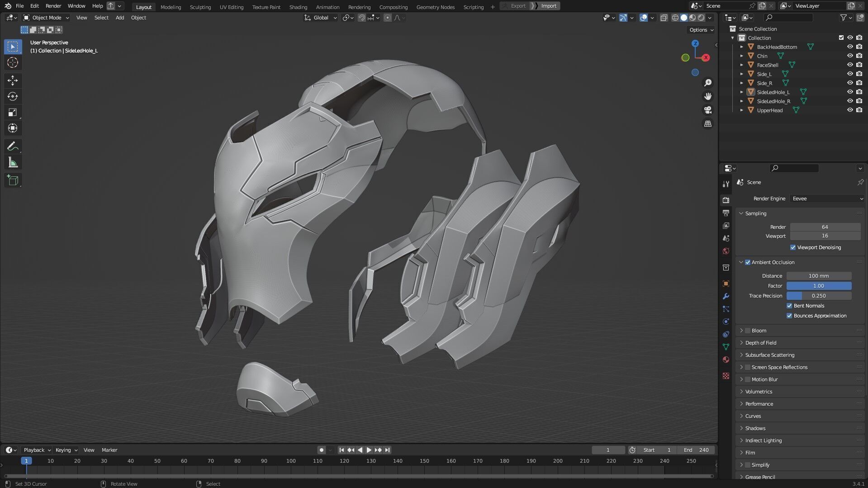
Task: Play the animation forward
Action: pyautogui.click(x=369, y=450)
